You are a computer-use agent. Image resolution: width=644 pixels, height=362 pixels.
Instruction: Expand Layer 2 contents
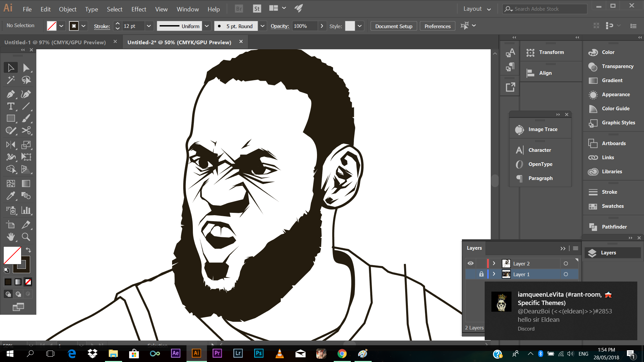(x=494, y=263)
